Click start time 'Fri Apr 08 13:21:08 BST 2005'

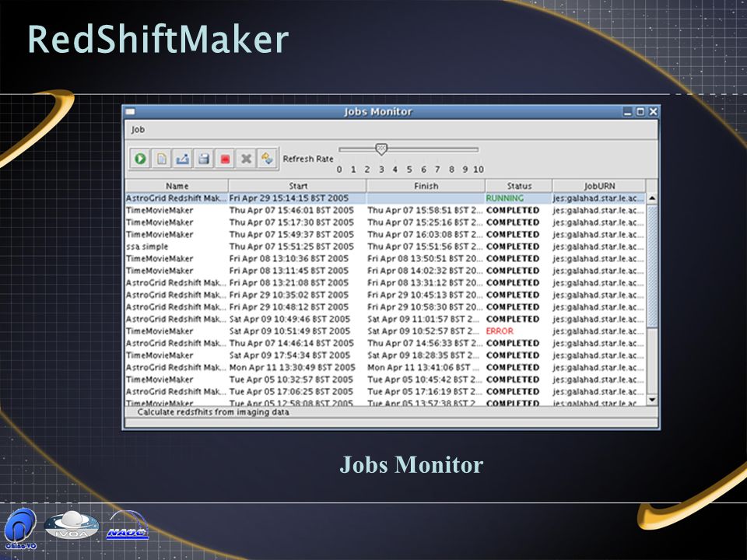(x=289, y=283)
